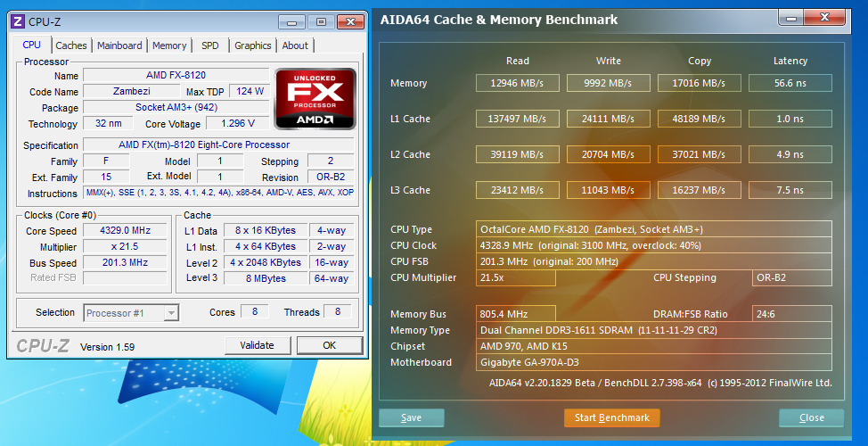Viewport: 868px width, 446px height.
Task: Click the DRAM:FSB Ratio value 24:6
Action: point(791,314)
